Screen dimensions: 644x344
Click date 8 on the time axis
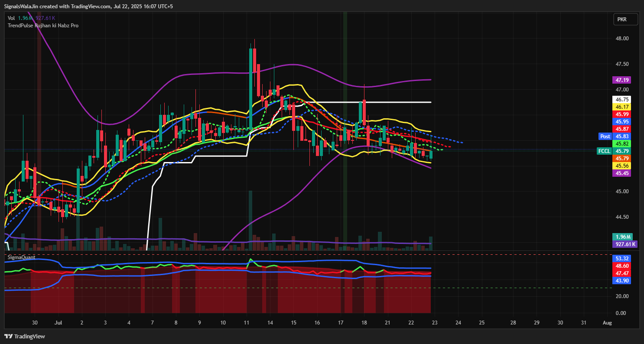(x=176, y=323)
